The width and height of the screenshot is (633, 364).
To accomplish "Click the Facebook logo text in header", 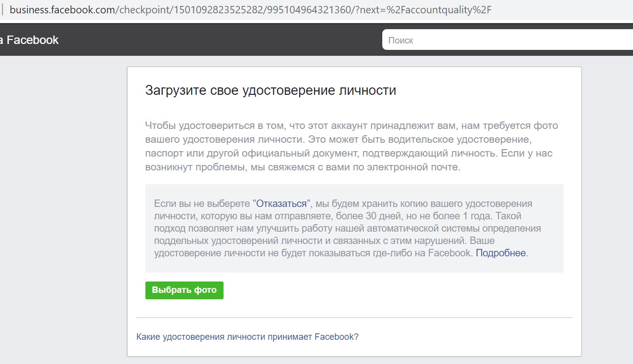I will [29, 40].
